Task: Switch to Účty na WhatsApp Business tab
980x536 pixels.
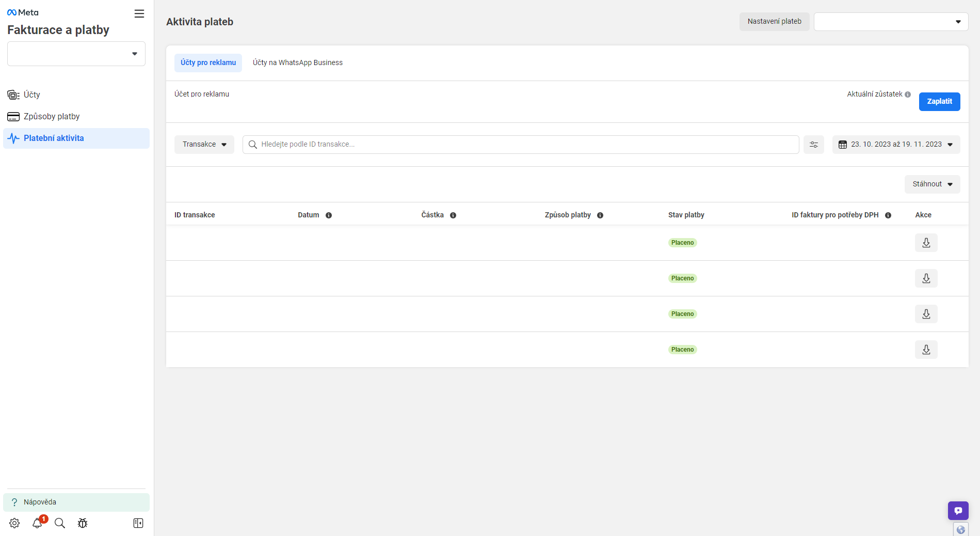Action: tap(298, 62)
